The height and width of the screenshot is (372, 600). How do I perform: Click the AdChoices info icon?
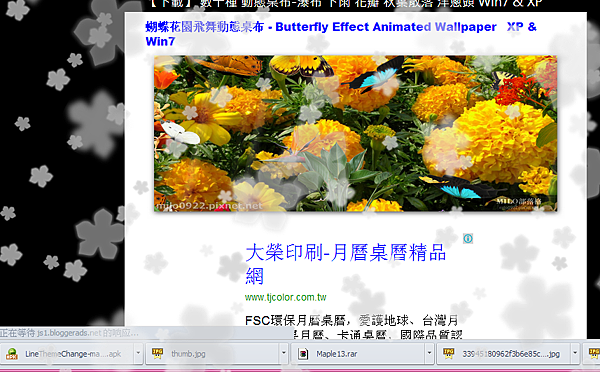point(468,238)
